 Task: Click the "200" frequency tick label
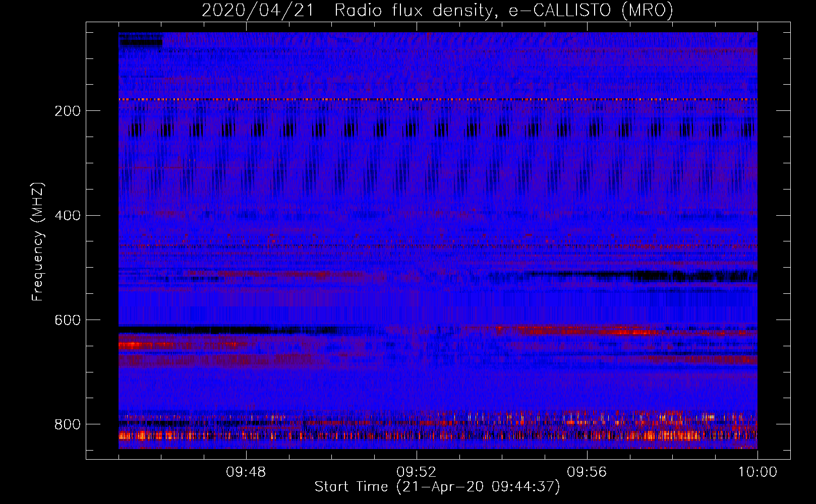[68, 111]
